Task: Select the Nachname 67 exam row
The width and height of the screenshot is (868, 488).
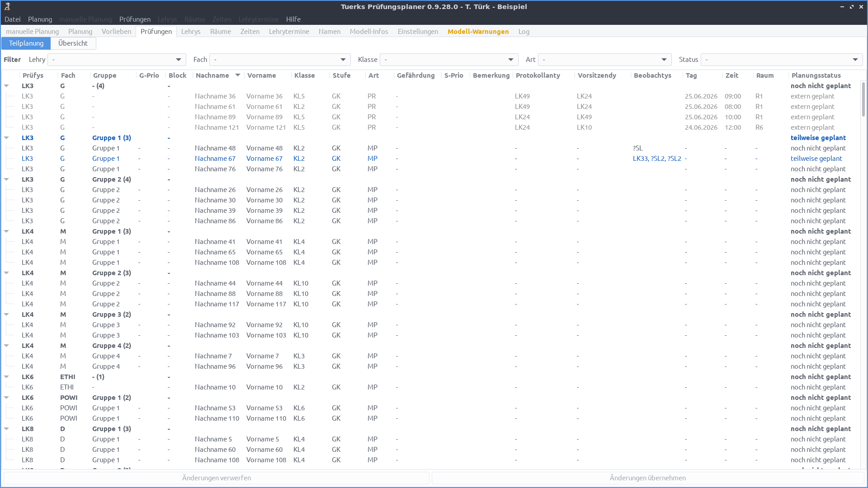Action: pos(215,159)
